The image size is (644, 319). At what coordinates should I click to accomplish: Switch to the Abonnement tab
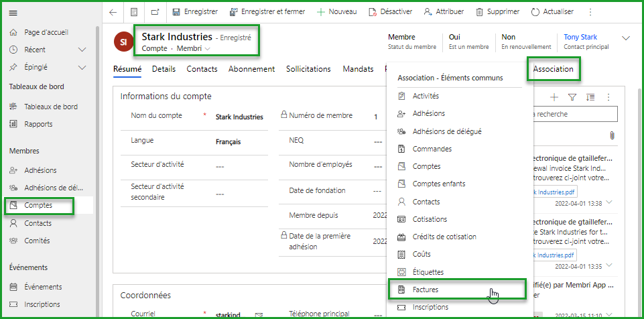251,69
